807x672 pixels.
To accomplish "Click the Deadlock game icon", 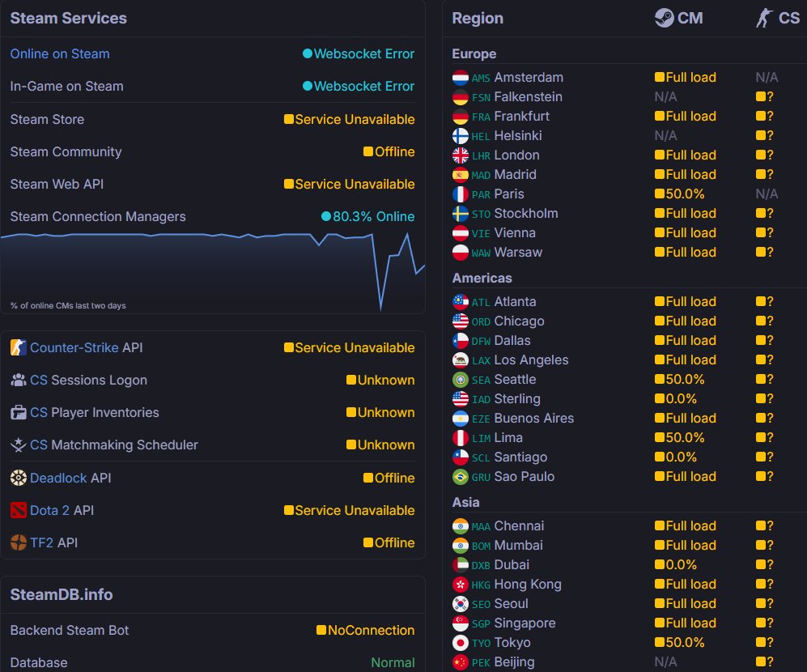I will [19, 478].
